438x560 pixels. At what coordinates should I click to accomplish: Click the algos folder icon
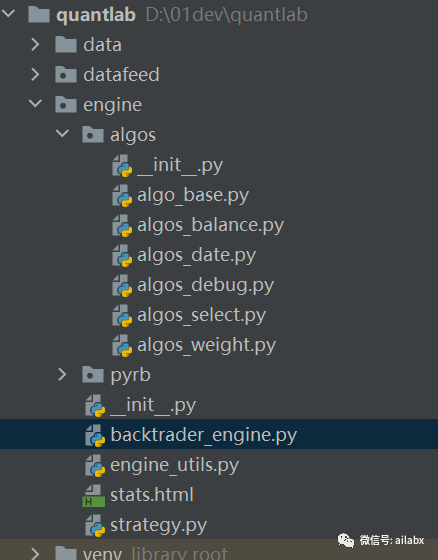93,135
